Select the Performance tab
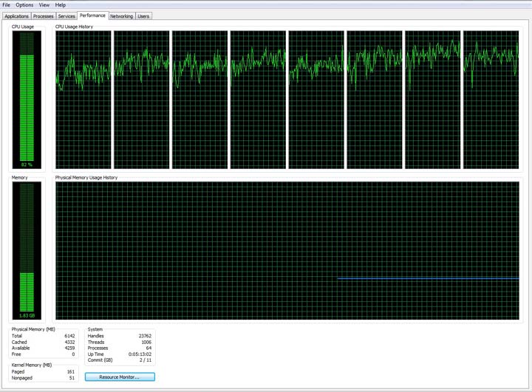The image size is (532, 392). tap(93, 16)
